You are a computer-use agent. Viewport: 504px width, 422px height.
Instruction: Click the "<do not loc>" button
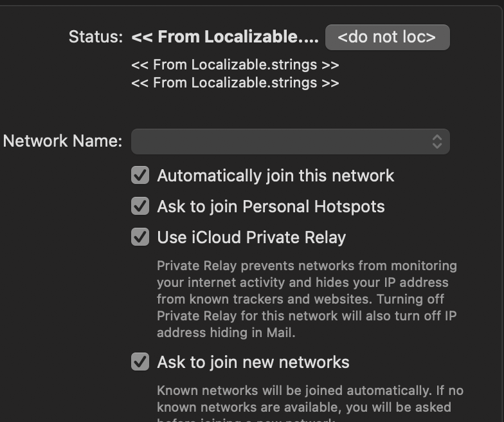point(387,37)
